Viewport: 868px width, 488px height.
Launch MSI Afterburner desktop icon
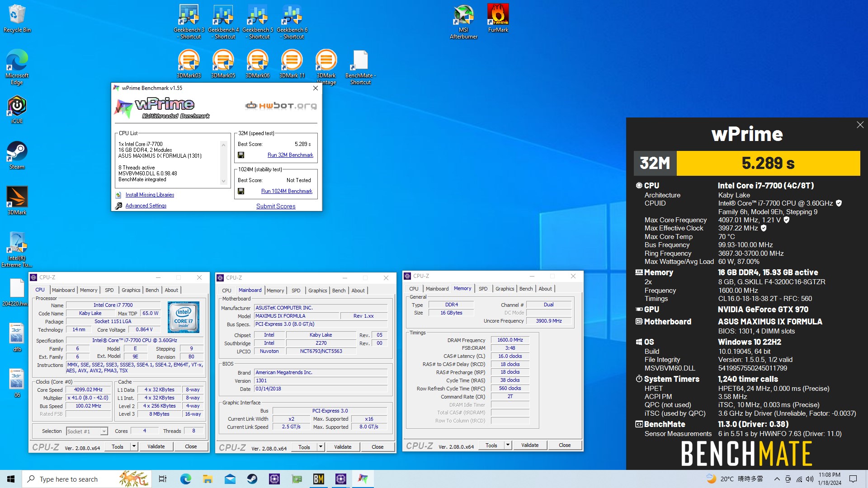[463, 21]
